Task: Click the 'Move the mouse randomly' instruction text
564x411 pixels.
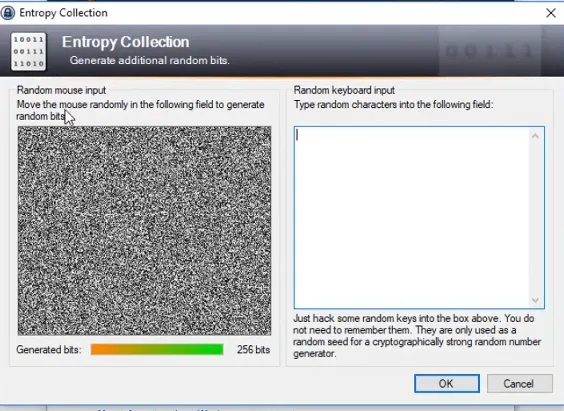Action: pyautogui.click(x=140, y=110)
